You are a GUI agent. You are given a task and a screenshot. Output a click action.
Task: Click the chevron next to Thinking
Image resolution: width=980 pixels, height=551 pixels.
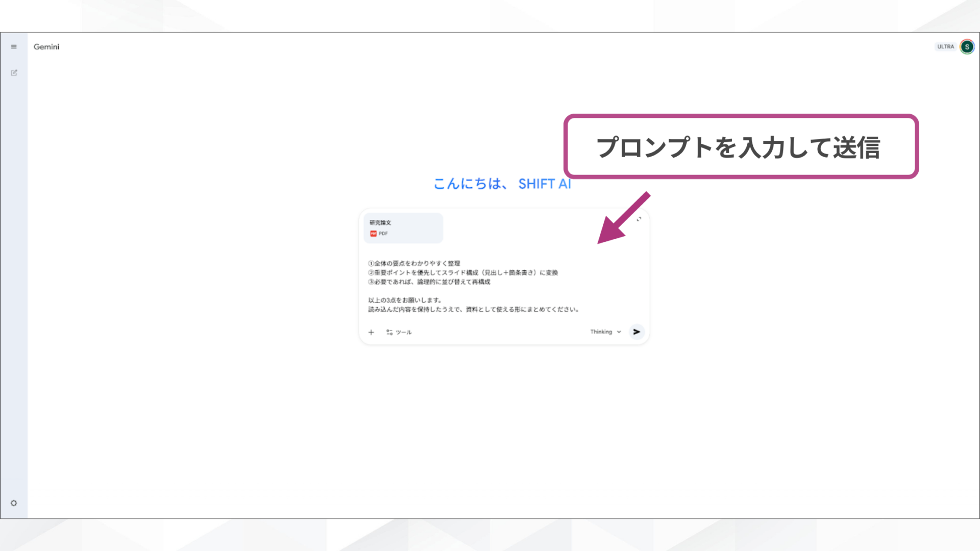(x=619, y=332)
